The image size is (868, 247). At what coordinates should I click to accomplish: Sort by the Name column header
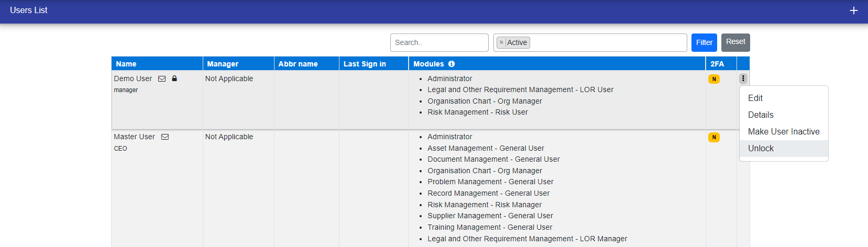coord(126,64)
